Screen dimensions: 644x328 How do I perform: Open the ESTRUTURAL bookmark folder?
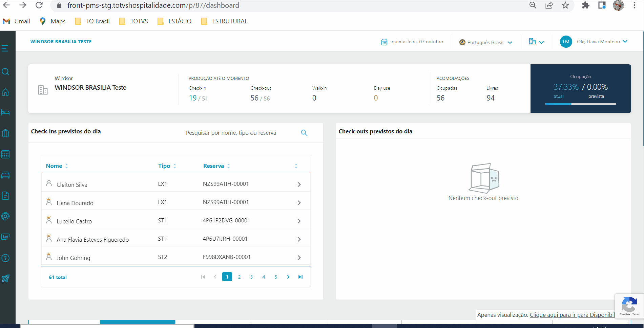tap(224, 21)
